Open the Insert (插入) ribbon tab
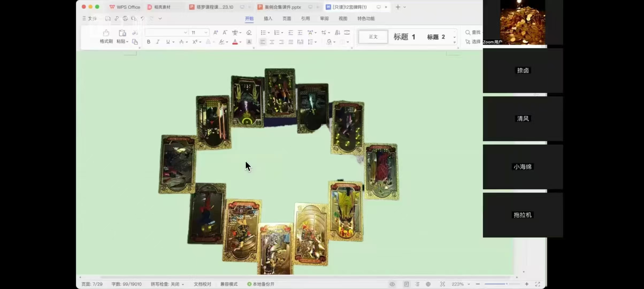 click(x=268, y=18)
